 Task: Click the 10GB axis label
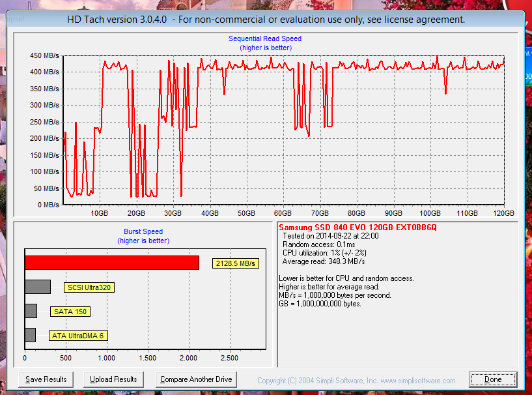[x=99, y=213]
